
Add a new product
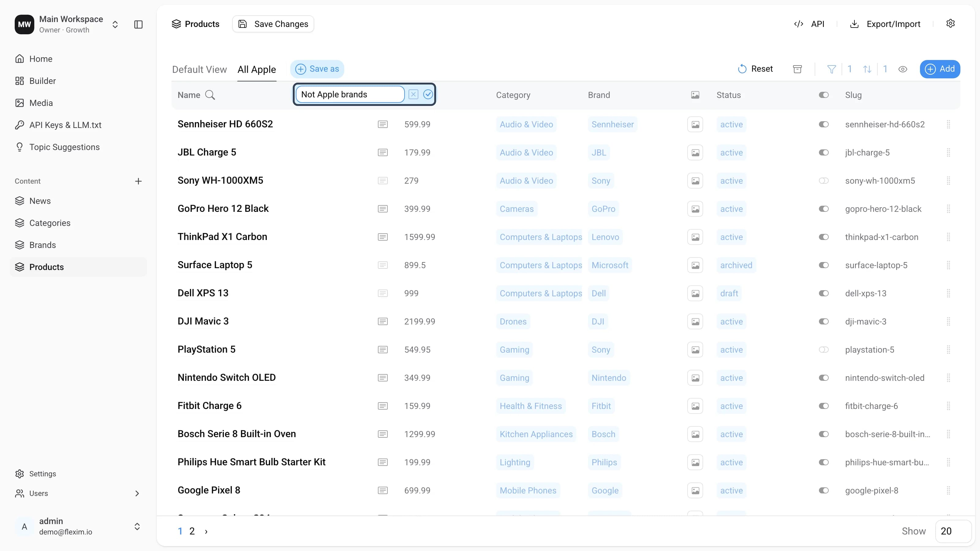(940, 69)
